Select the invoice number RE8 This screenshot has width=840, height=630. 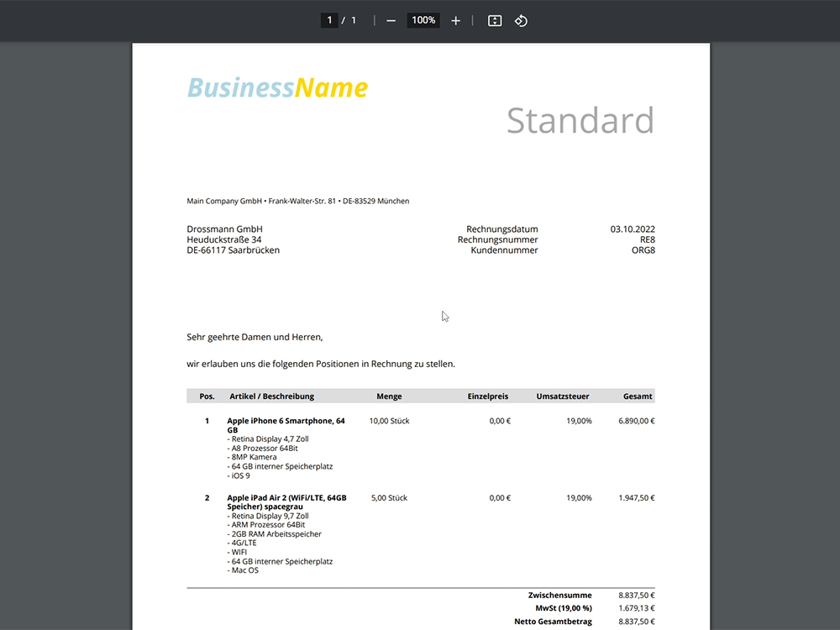pos(647,239)
